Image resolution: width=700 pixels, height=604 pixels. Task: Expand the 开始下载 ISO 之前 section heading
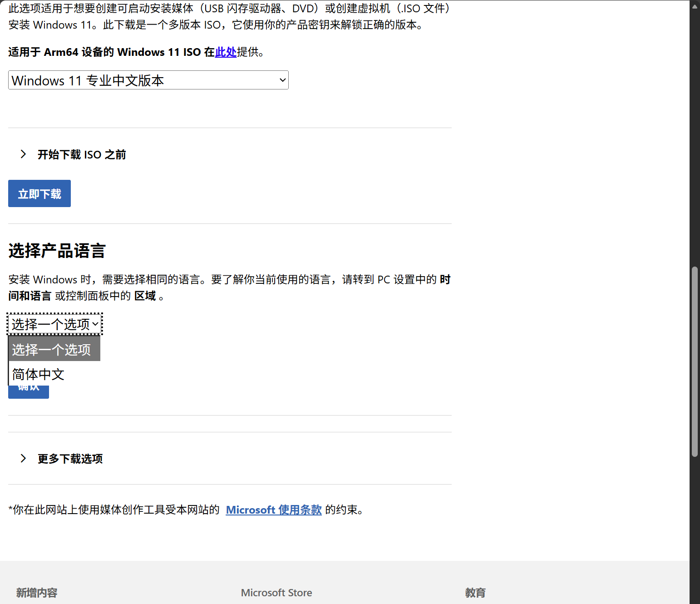(82, 155)
